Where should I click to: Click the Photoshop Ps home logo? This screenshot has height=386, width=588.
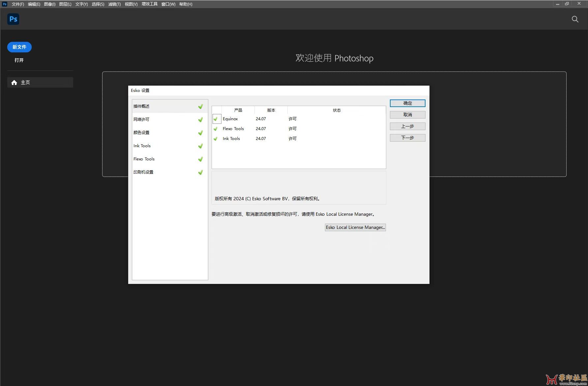pos(13,19)
